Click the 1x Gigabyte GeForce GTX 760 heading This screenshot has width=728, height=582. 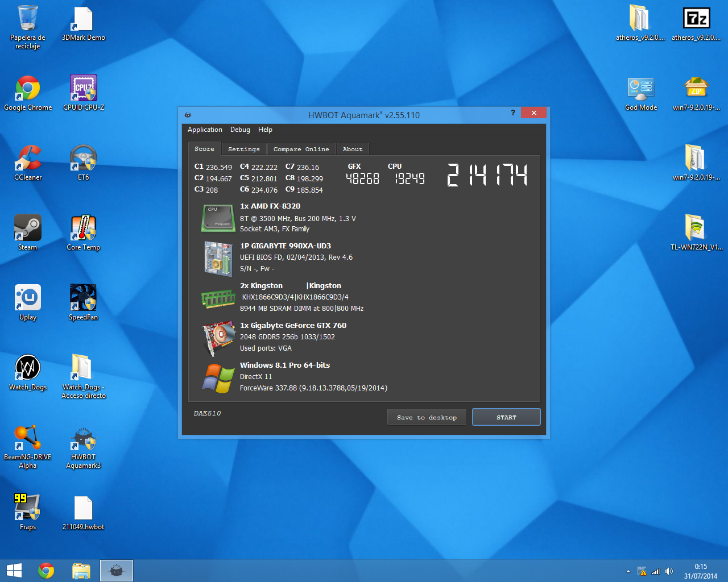point(293,326)
